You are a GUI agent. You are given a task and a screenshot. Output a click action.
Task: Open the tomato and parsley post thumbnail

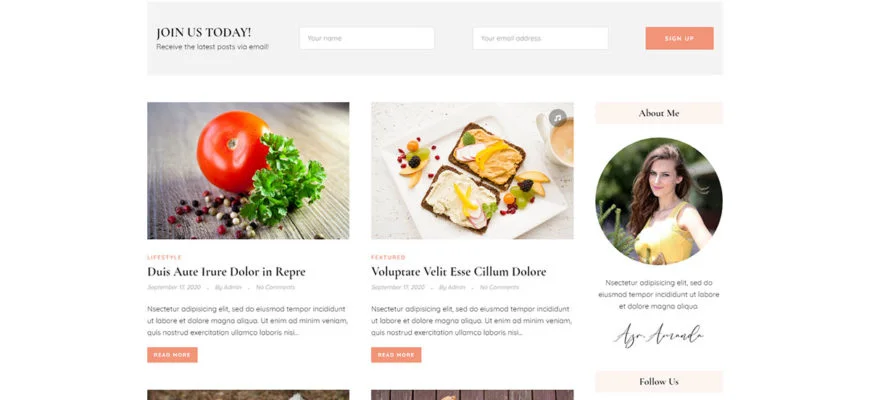248,170
